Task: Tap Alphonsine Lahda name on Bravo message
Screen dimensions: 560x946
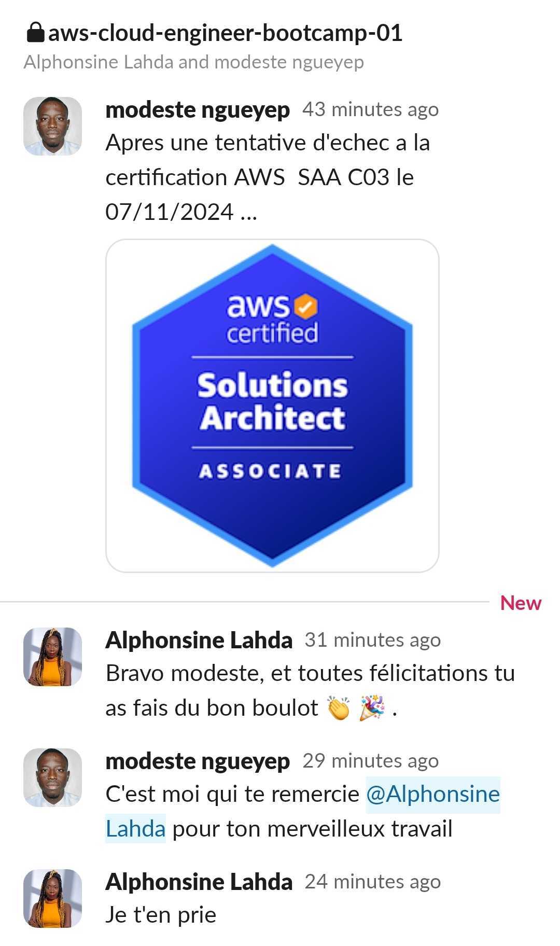Action: coord(199,641)
